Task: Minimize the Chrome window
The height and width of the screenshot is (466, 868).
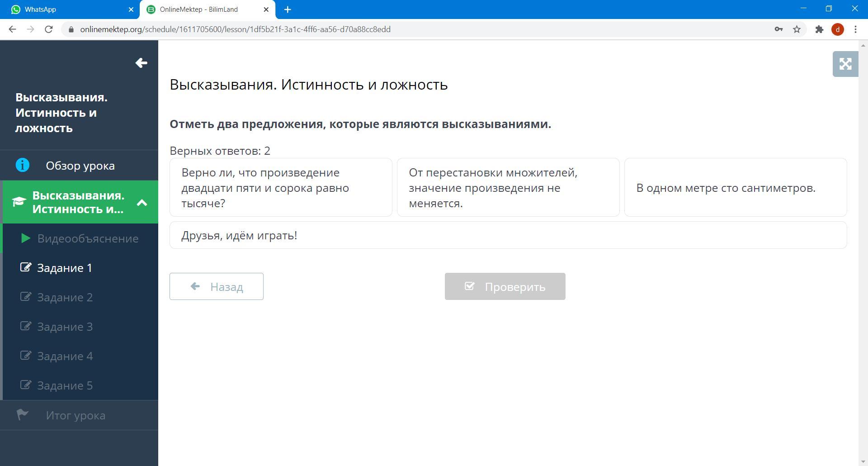Action: (803, 9)
